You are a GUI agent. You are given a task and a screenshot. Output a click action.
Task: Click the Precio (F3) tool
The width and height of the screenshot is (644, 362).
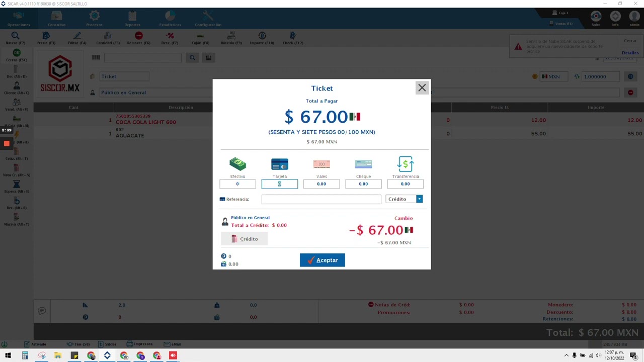pos(46,38)
